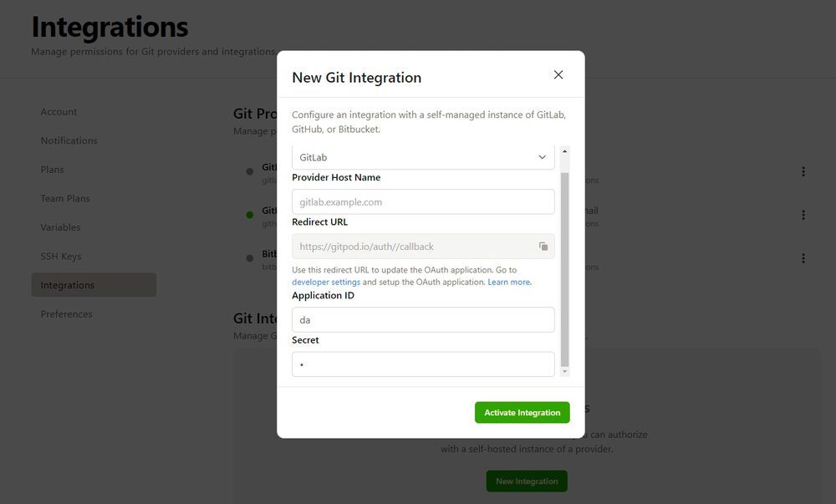Image resolution: width=836 pixels, height=504 pixels.
Task: Focus the Secret input field
Action: click(x=423, y=364)
